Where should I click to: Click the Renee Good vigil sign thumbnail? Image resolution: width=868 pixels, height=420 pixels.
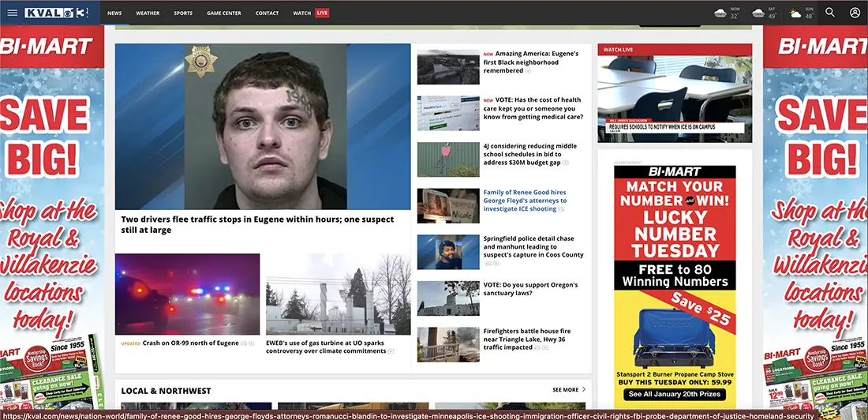tap(448, 205)
